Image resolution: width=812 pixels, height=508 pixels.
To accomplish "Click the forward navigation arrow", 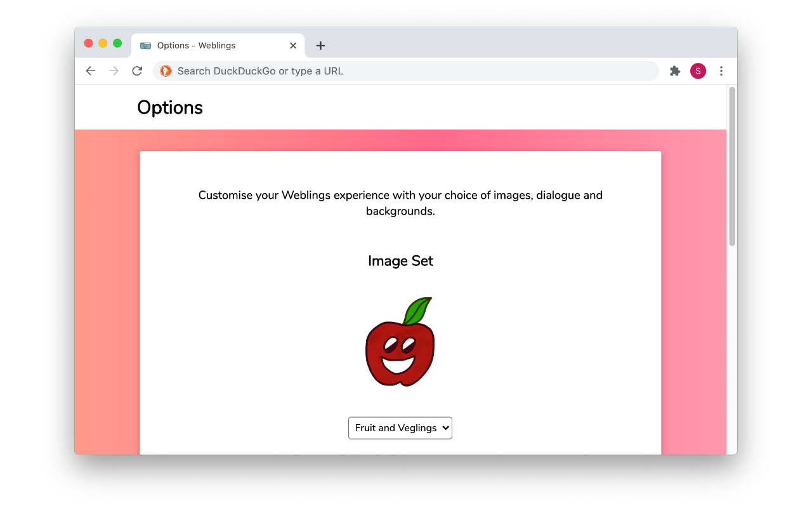I will click(x=114, y=70).
